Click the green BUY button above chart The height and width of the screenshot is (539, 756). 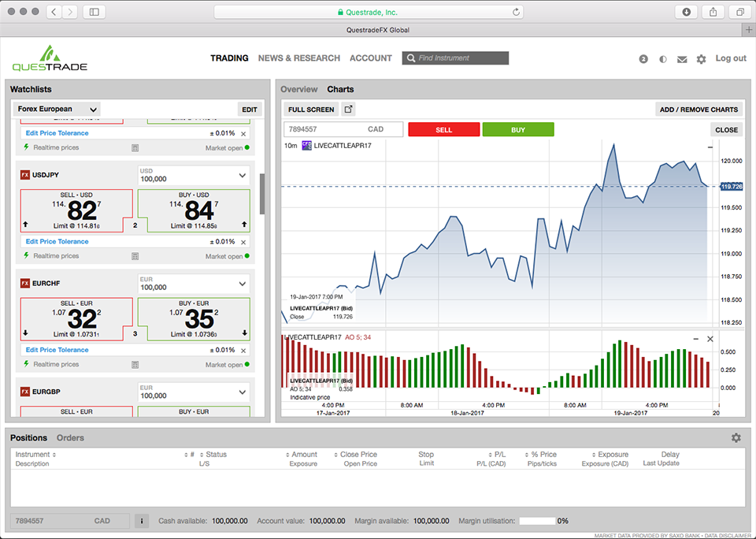[x=518, y=129]
